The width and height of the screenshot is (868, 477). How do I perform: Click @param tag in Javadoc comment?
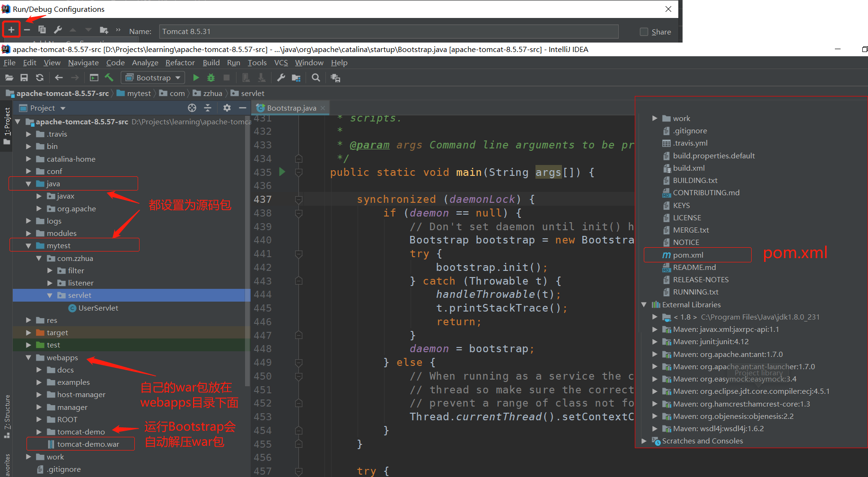pyautogui.click(x=369, y=145)
